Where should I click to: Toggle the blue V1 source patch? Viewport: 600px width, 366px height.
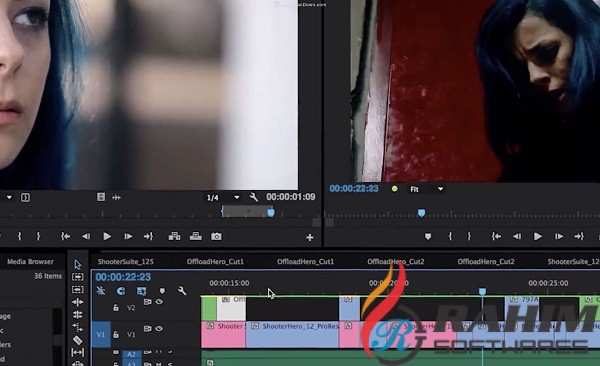[101, 334]
